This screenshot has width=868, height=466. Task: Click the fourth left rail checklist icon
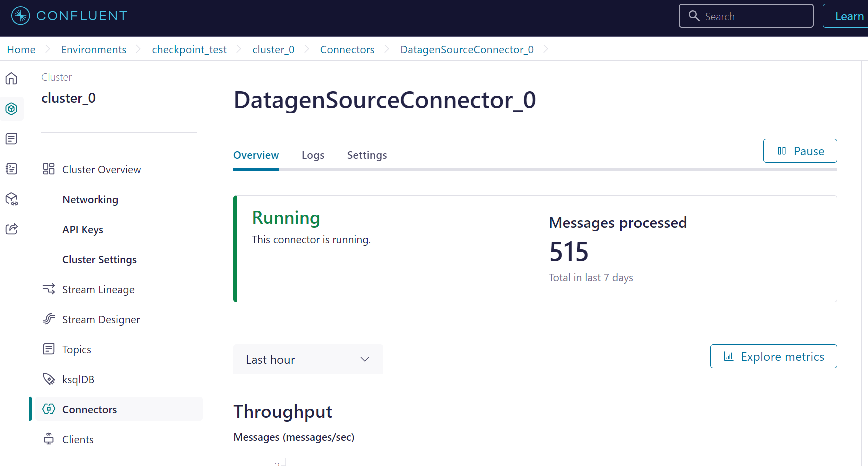11,169
